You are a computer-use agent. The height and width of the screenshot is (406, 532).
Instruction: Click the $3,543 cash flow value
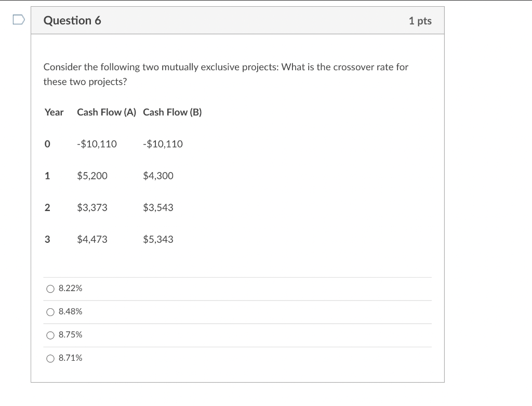pos(158,207)
